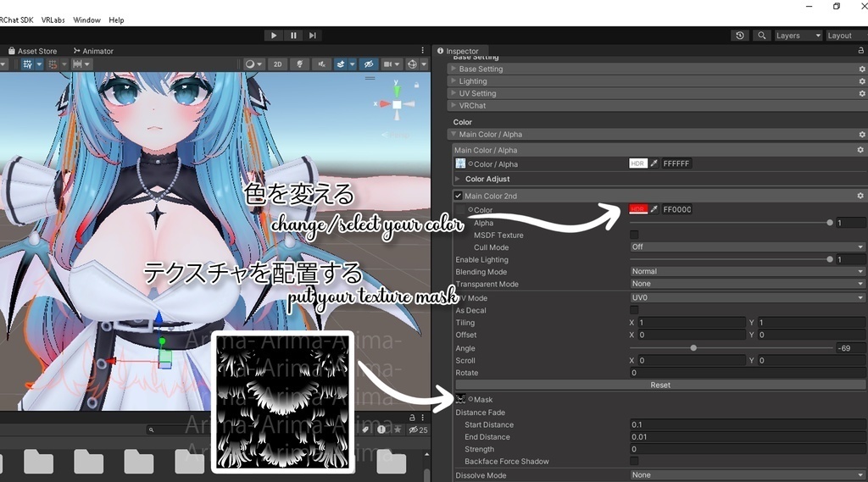Click the white HDR color swatch
The height and width of the screenshot is (482, 868).
tap(638, 163)
